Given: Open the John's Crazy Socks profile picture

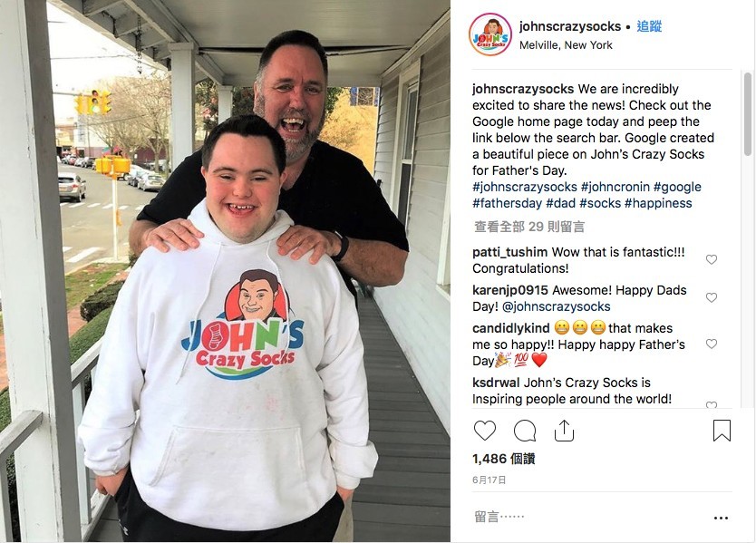Looking at the screenshot, I should 489,34.
